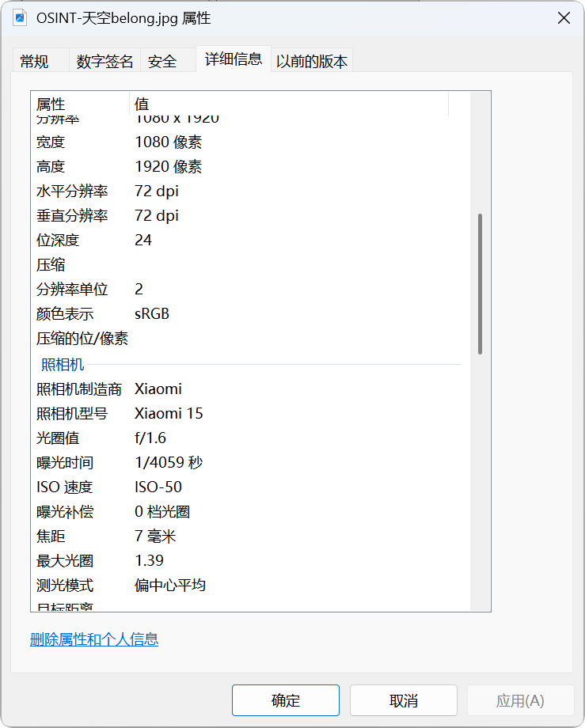
Task: Select the 曝光时间 1/4059 秒 value
Action: point(169,462)
